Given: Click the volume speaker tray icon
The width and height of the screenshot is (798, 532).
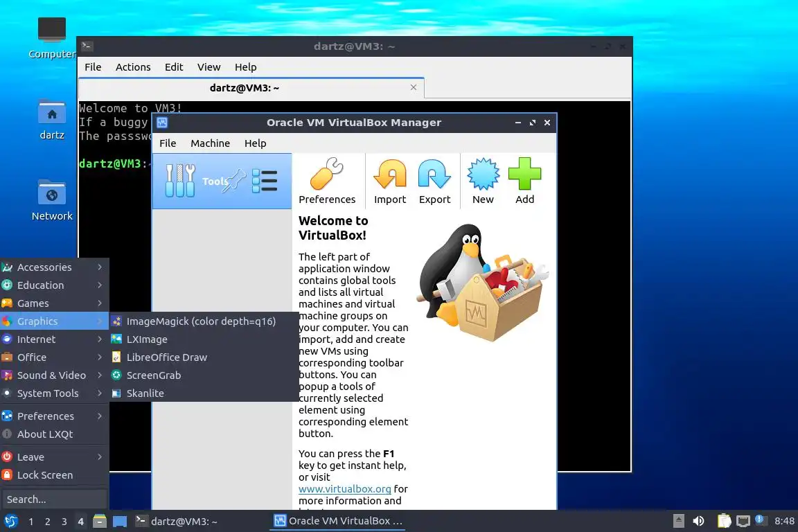Looking at the screenshot, I should (698, 521).
